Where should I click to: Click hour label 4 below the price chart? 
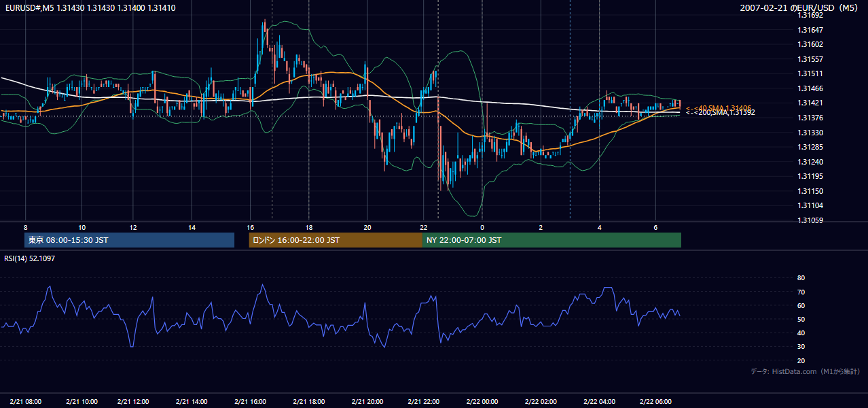pos(600,227)
